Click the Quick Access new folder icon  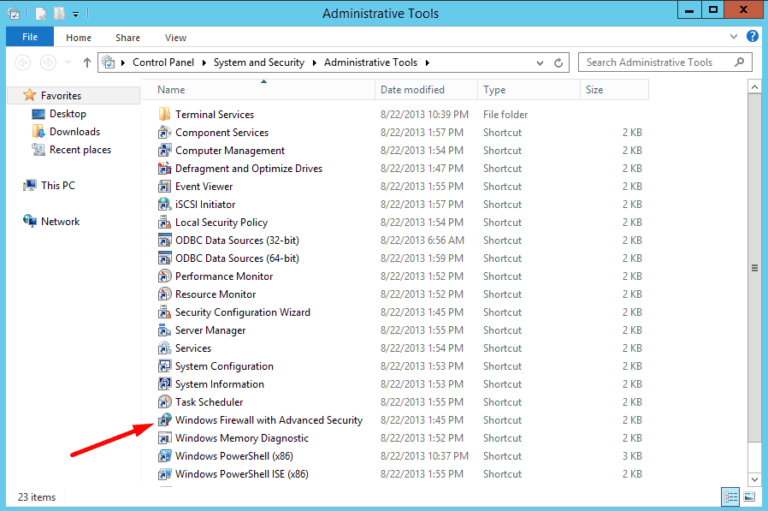(59, 14)
